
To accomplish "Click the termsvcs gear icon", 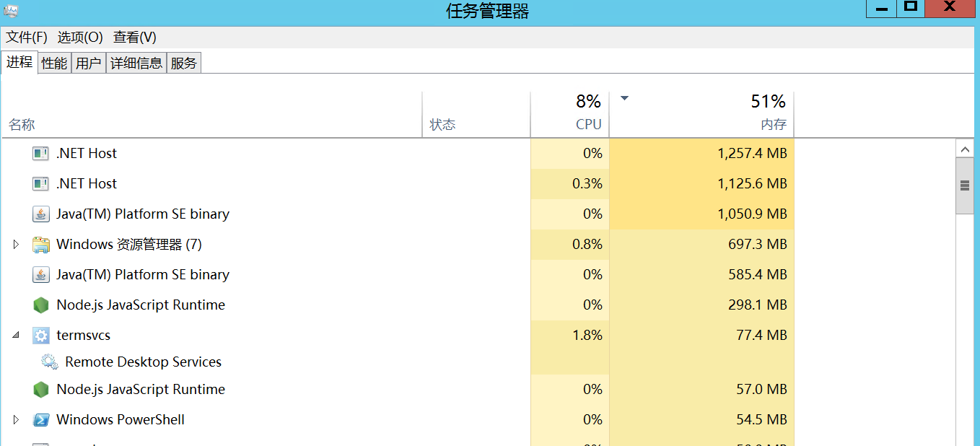I will (40, 336).
